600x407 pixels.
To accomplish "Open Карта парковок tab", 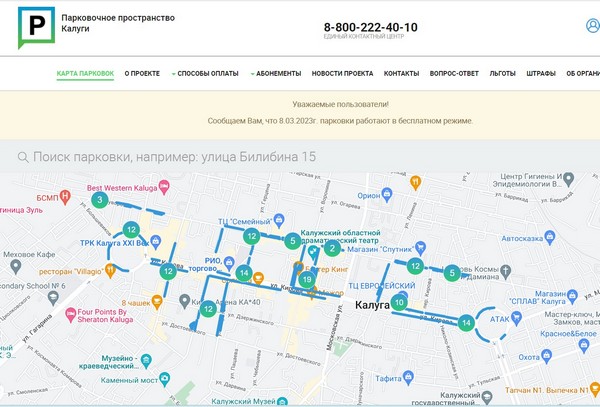I will click(85, 73).
